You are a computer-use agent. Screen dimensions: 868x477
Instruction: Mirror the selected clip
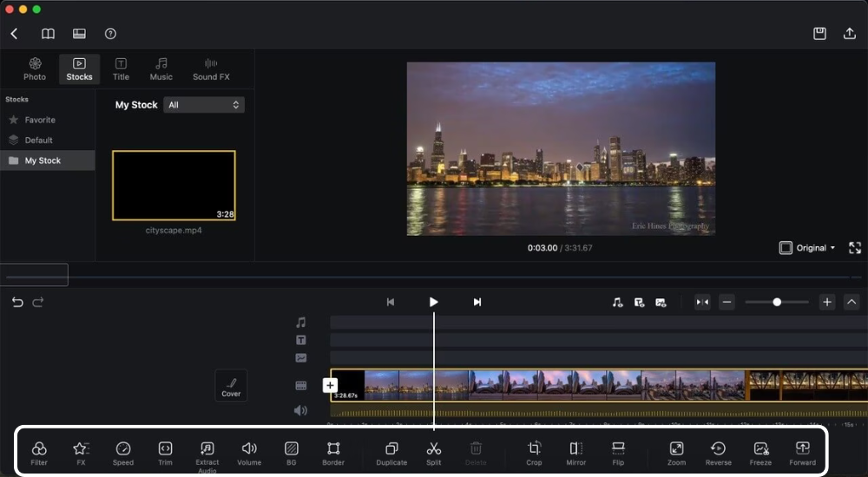coord(576,449)
